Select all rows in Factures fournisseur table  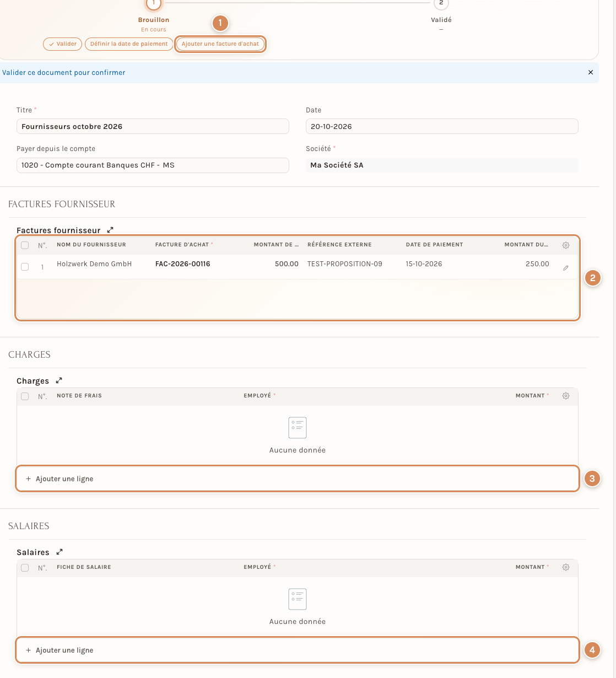(x=25, y=245)
